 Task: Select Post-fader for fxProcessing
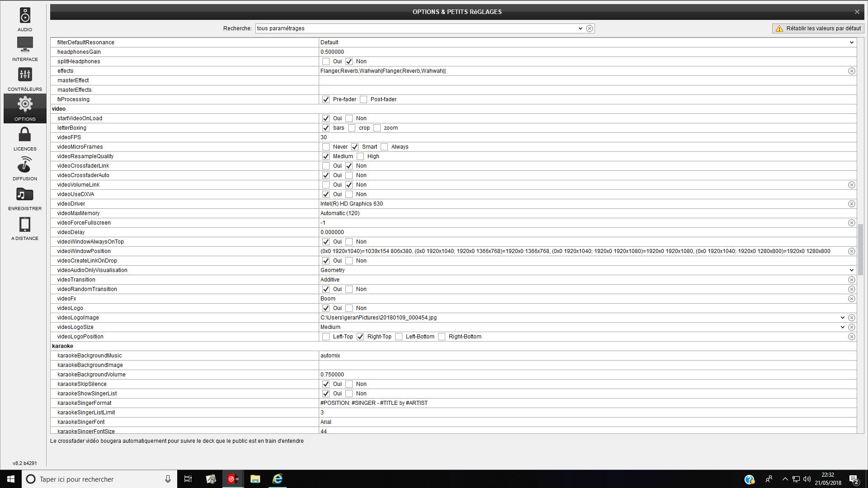tap(363, 99)
